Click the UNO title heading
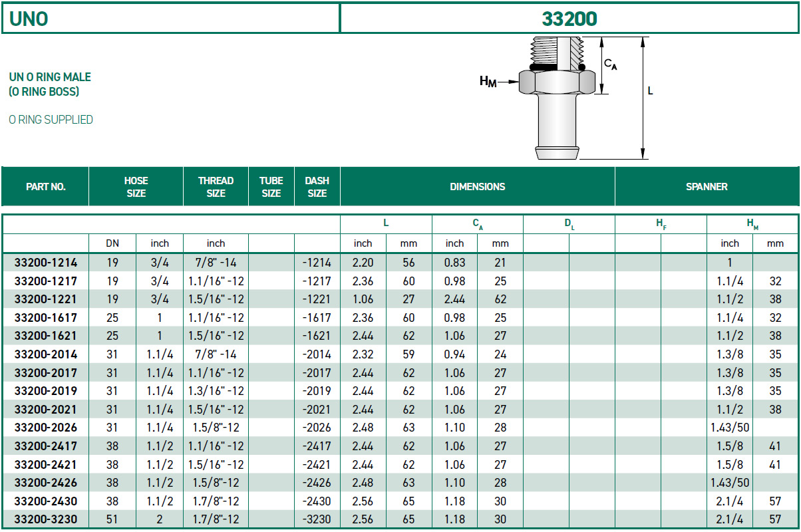 pos(29,19)
